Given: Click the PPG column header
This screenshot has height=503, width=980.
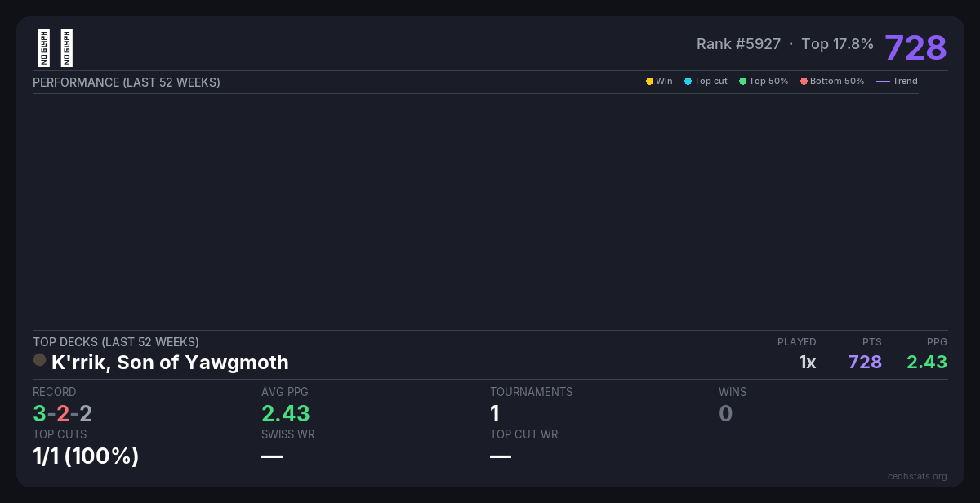Looking at the screenshot, I should tap(937, 342).
